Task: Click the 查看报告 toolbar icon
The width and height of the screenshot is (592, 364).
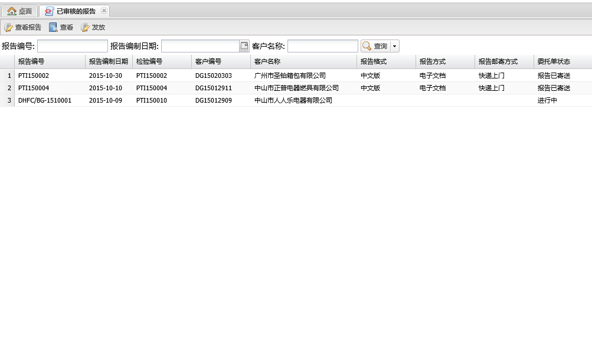Action: [x=8, y=27]
